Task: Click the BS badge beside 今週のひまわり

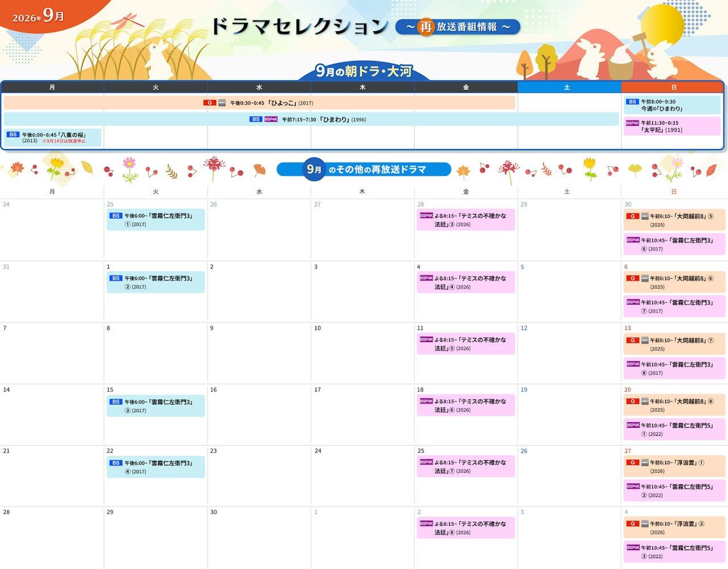Action: coord(632,102)
